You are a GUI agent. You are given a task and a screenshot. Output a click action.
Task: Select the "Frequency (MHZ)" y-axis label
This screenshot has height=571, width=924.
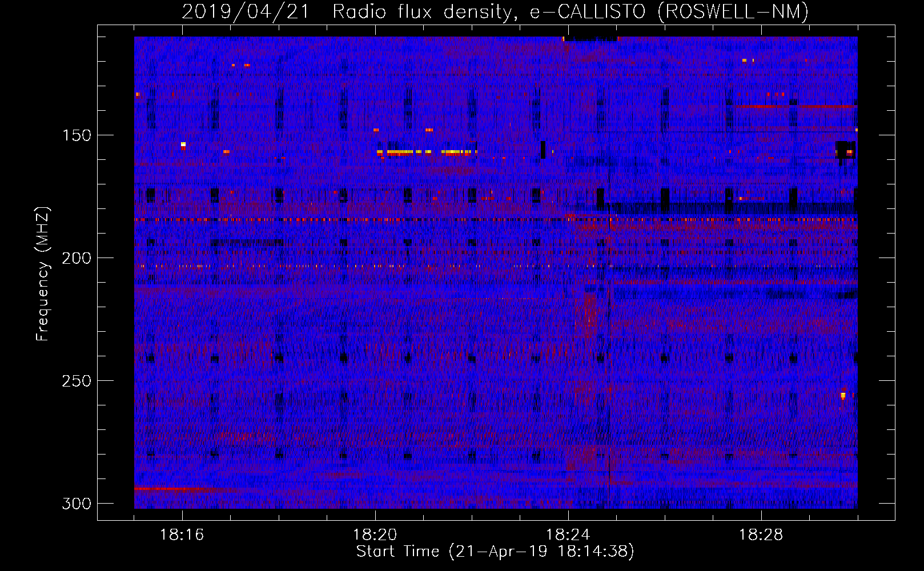(42, 274)
